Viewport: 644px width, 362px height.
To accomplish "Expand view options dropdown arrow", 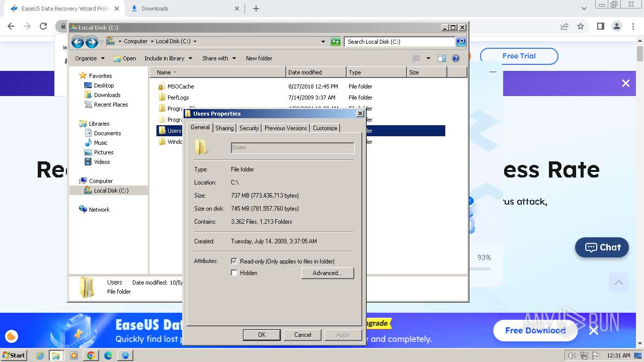I will click(x=428, y=58).
